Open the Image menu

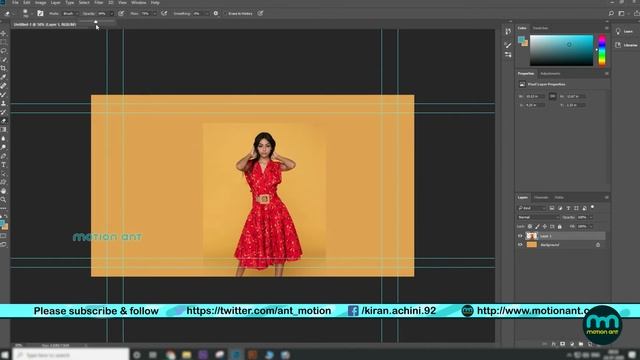40,2
